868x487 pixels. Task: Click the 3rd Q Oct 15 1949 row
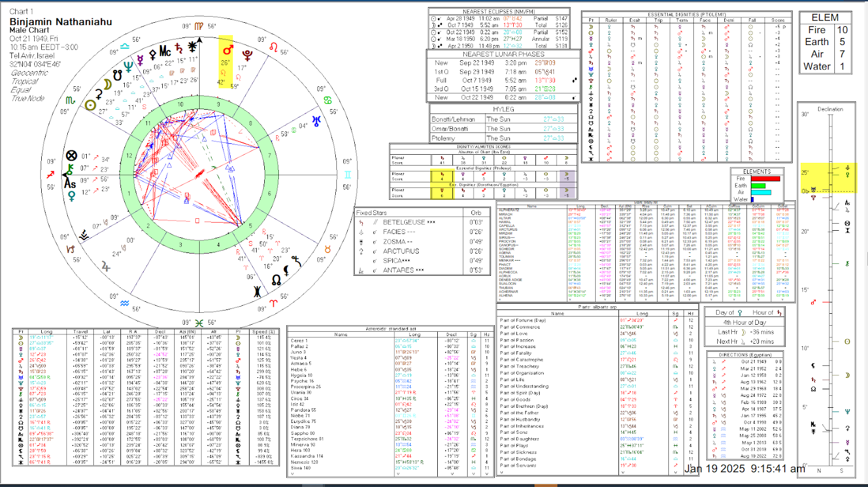tap(503, 88)
